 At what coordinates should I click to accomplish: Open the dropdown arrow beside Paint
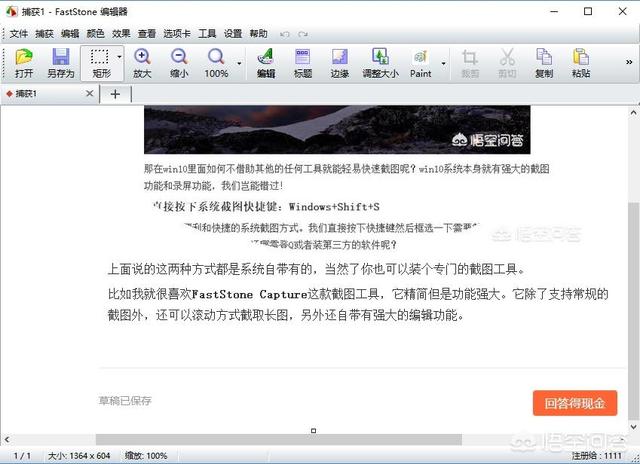443,63
